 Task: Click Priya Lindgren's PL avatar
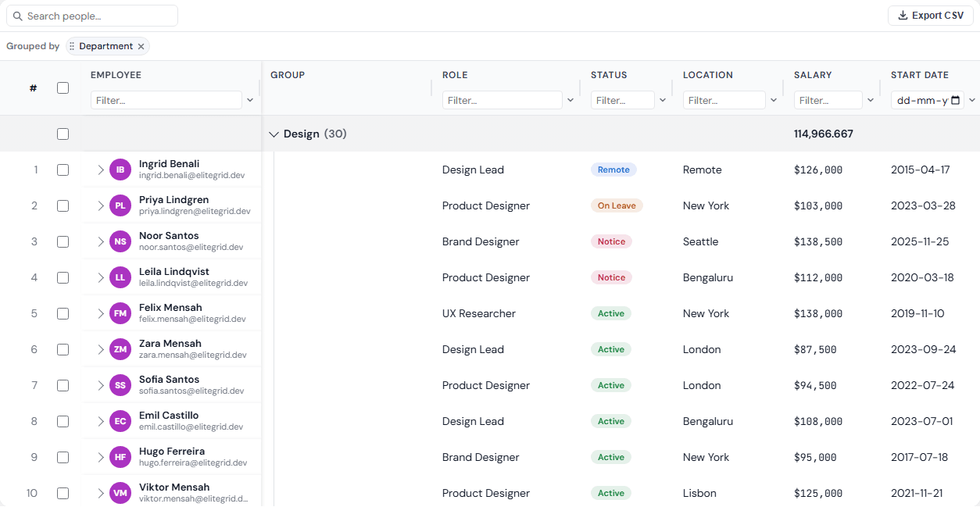tap(120, 205)
